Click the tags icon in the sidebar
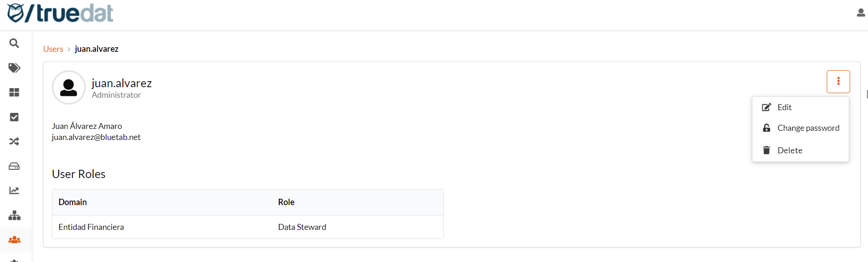Viewport: 868px width, 262px height. click(14, 68)
